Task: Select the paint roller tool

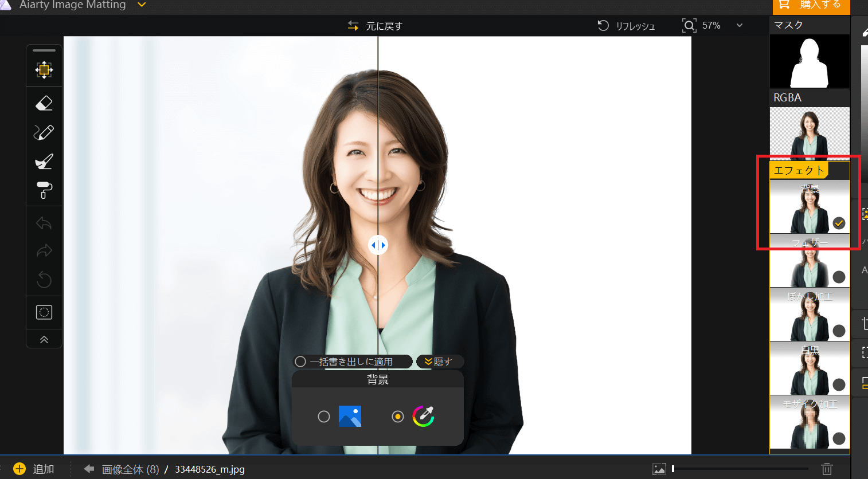Action: [x=44, y=190]
